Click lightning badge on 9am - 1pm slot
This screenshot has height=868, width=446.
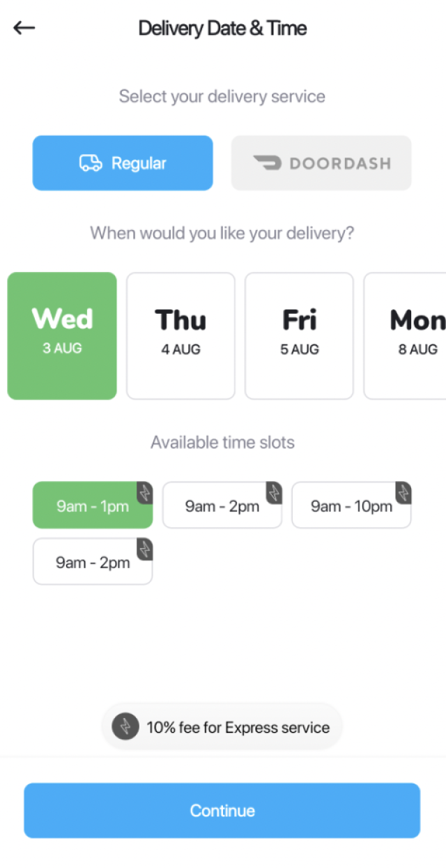coord(144,492)
